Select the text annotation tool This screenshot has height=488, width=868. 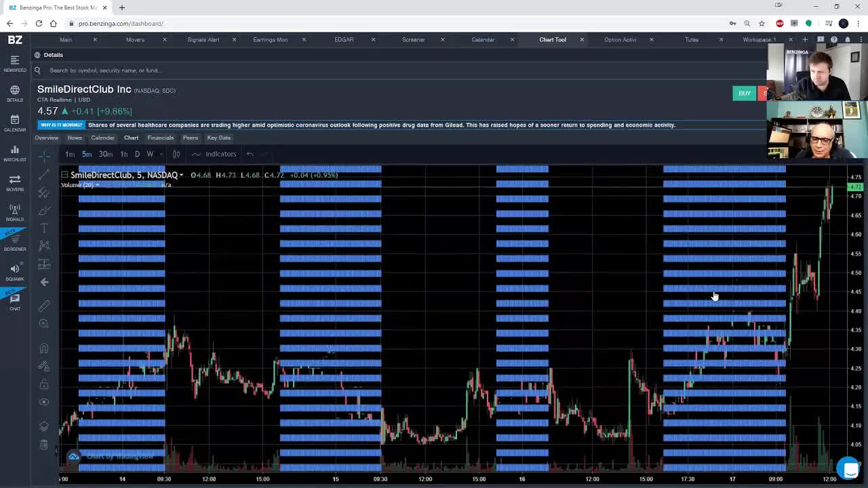44,228
